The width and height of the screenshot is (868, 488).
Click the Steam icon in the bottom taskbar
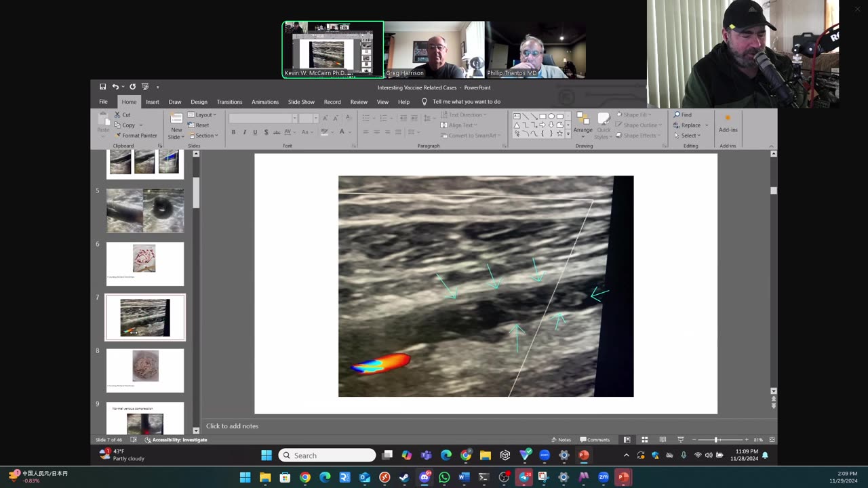pyautogui.click(x=404, y=478)
